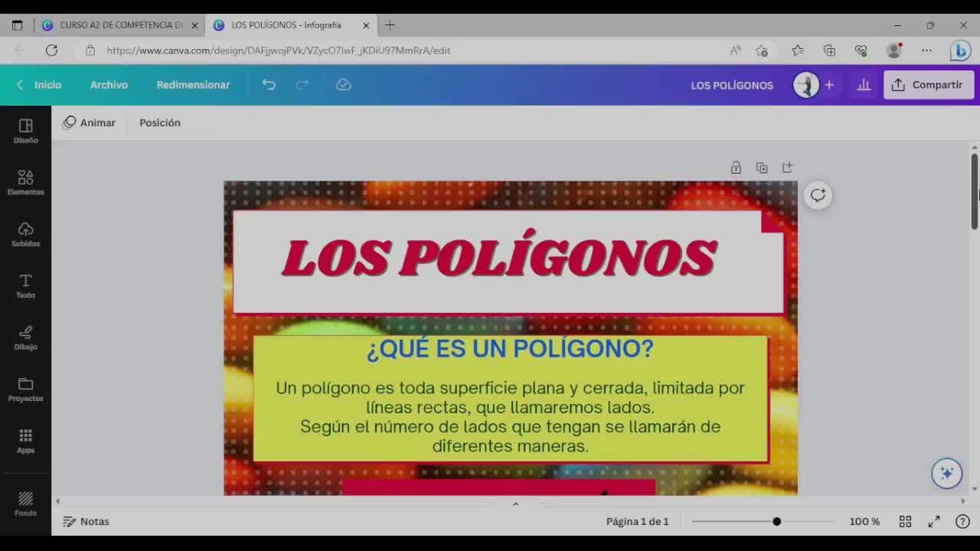Screen dimensions: 980x551
Task: Click the 100 % zoom level
Action: [864, 521]
